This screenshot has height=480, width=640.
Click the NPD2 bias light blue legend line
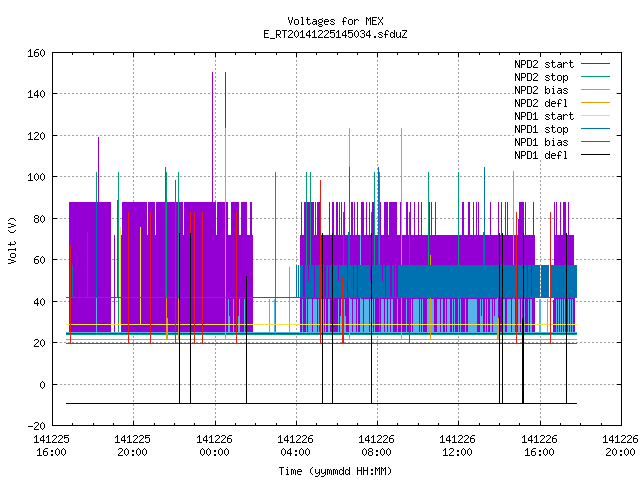click(595, 89)
